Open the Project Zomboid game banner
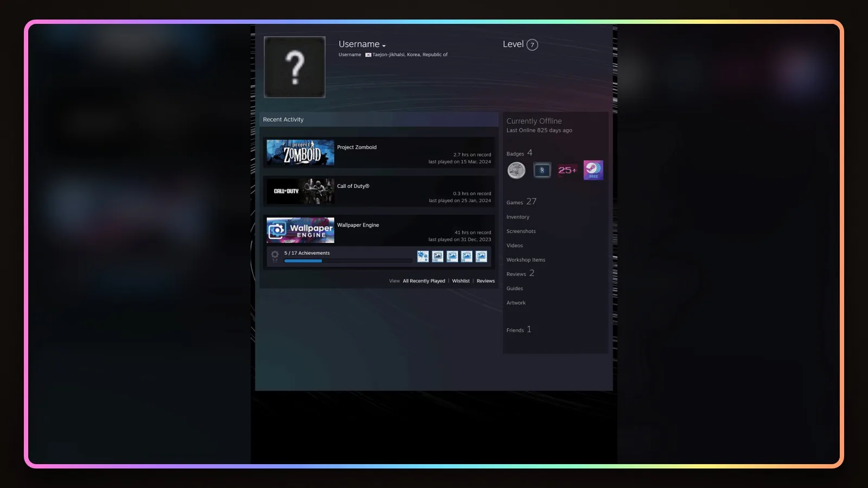 tap(301, 152)
